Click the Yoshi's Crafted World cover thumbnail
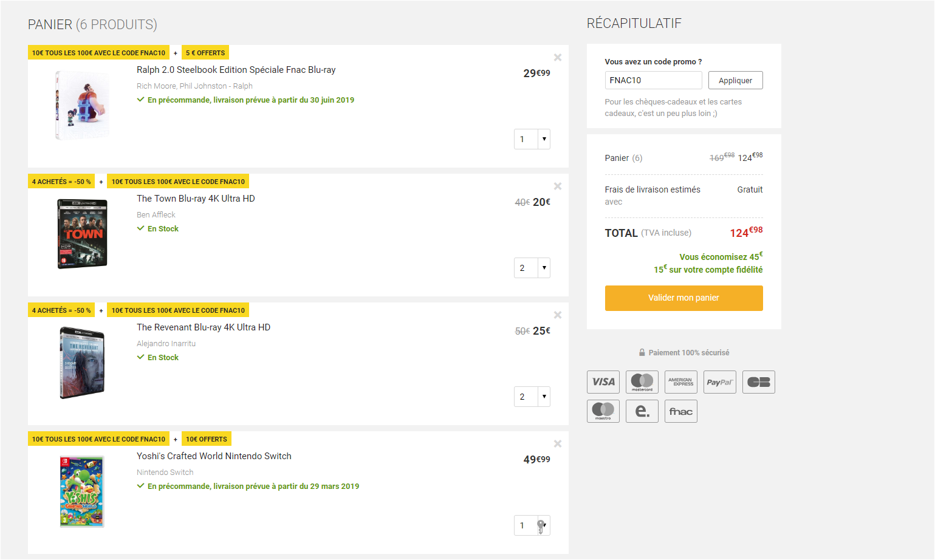935x560 pixels. tap(82, 492)
